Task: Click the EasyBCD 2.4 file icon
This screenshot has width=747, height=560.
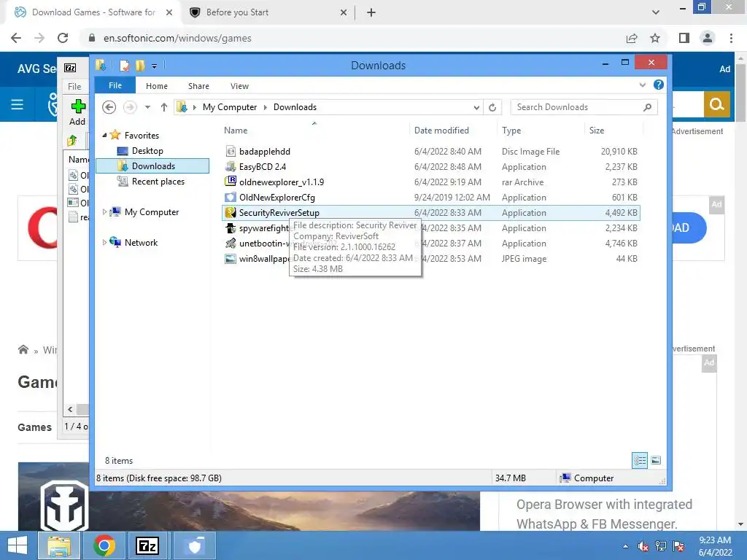Action: 231,167
